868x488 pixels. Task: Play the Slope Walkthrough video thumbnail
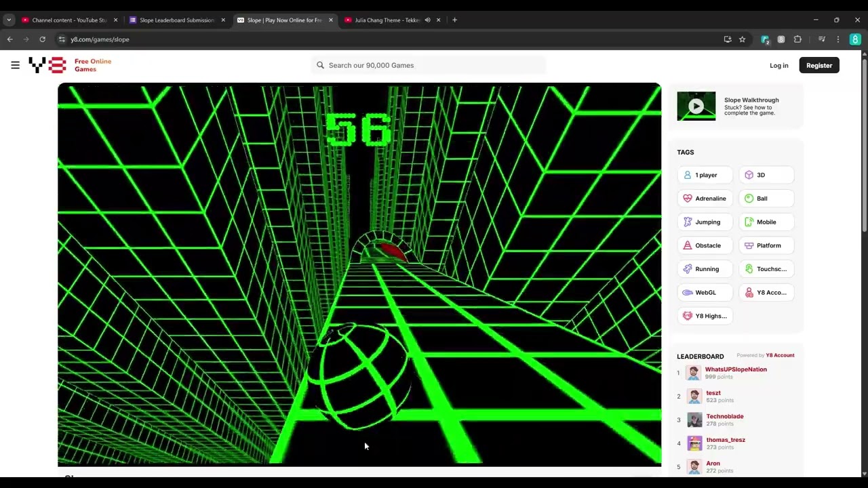pyautogui.click(x=696, y=106)
